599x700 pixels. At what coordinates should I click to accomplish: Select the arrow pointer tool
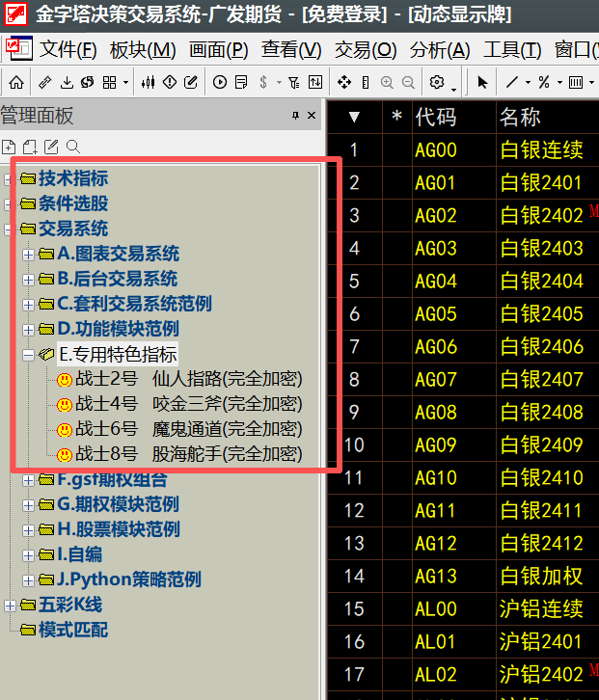483,83
